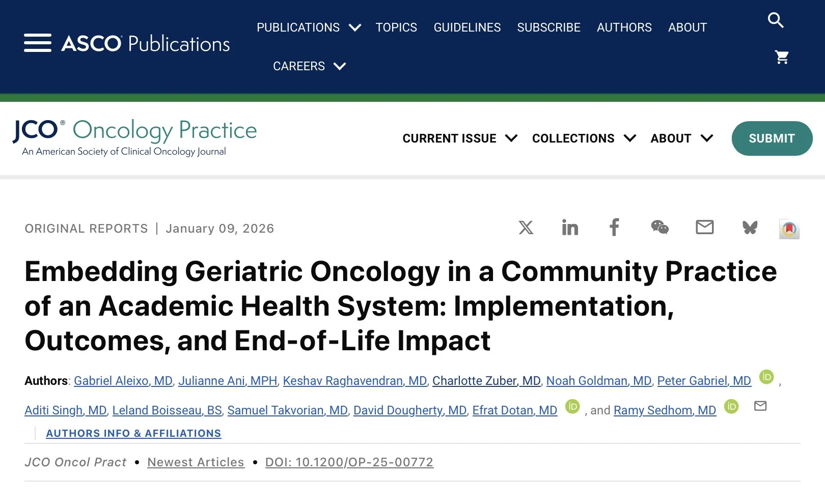The image size is (825, 504).
Task: Email corresponding author Ramy Sedhom
Action: pyautogui.click(x=760, y=406)
